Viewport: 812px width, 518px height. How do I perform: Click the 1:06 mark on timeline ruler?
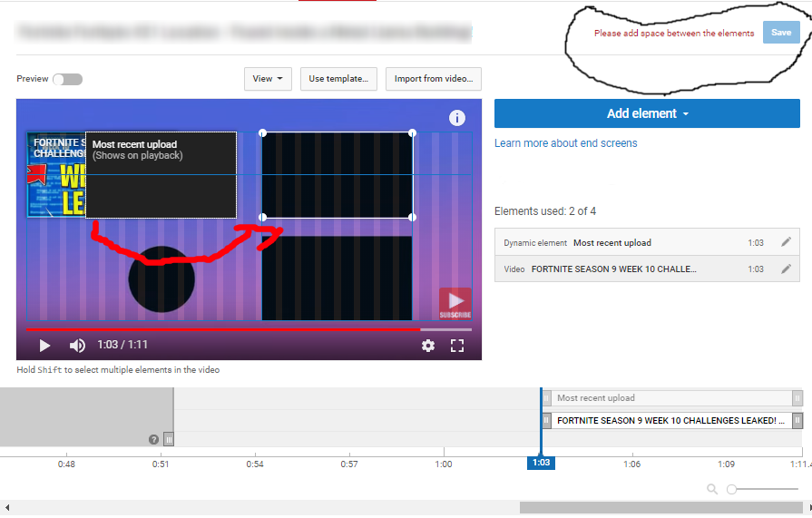[x=631, y=464]
